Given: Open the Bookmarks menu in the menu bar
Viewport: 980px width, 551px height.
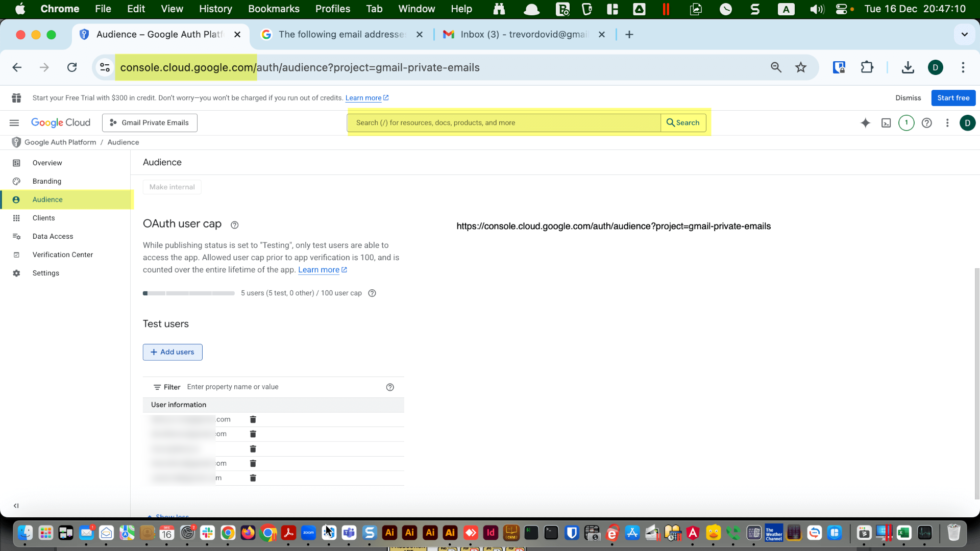Looking at the screenshot, I should 274,9.
